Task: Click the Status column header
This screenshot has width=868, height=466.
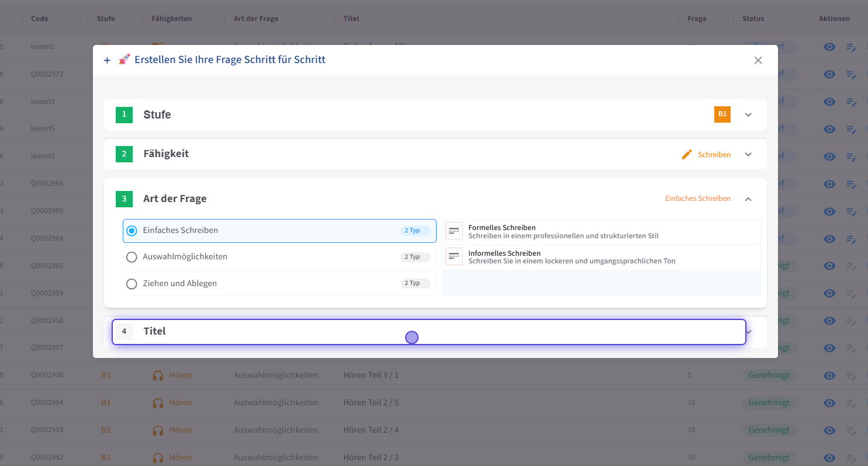Action: click(x=753, y=19)
